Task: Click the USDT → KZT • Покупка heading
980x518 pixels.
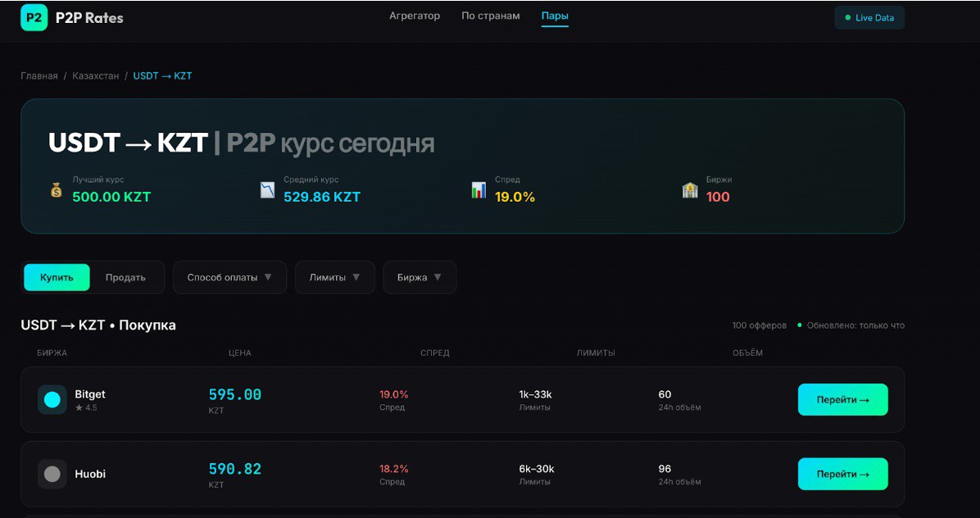Action: coord(98,325)
